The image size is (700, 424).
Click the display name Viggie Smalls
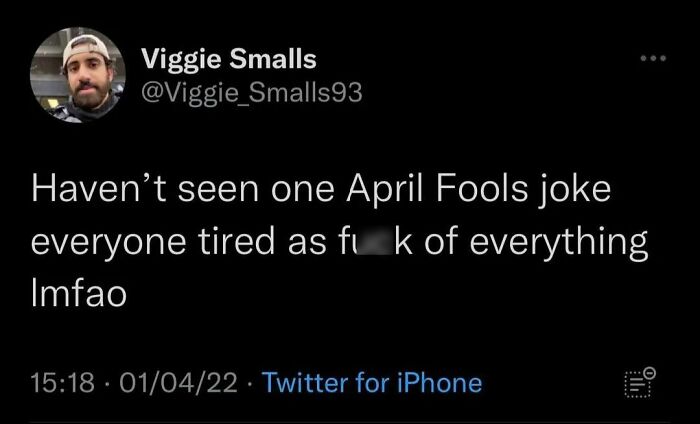point(229,59)
